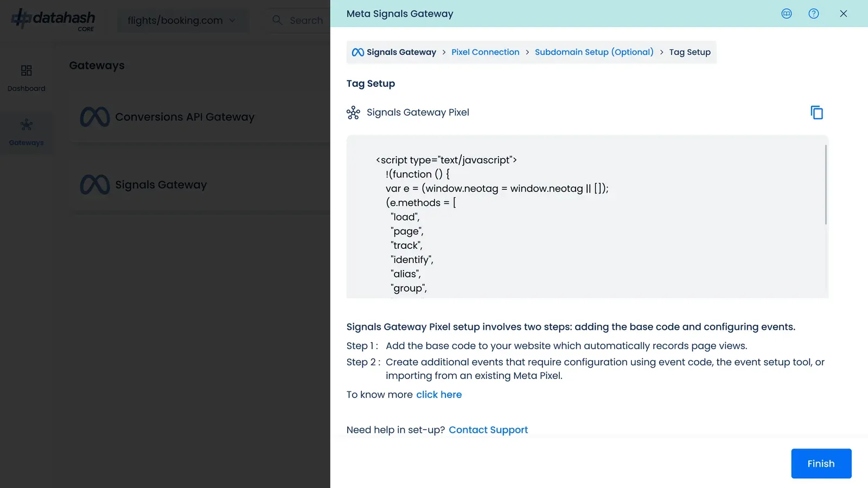
Task: Click the Finish button
Action: tap(821, 464)
